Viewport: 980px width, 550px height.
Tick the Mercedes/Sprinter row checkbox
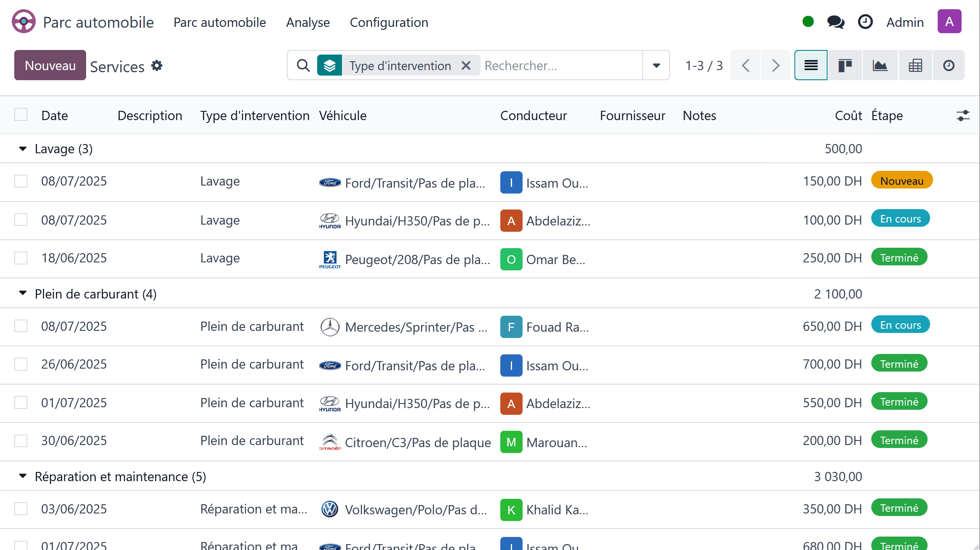pos(21,326)
